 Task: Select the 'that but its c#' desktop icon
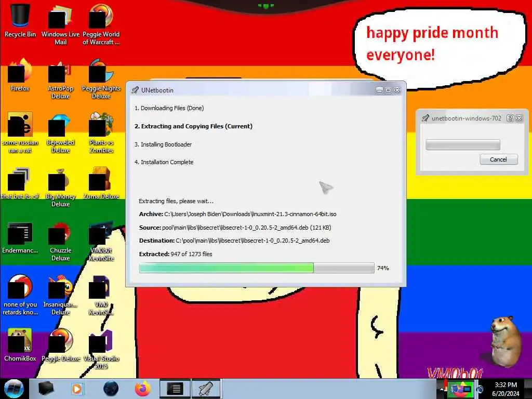20,182
